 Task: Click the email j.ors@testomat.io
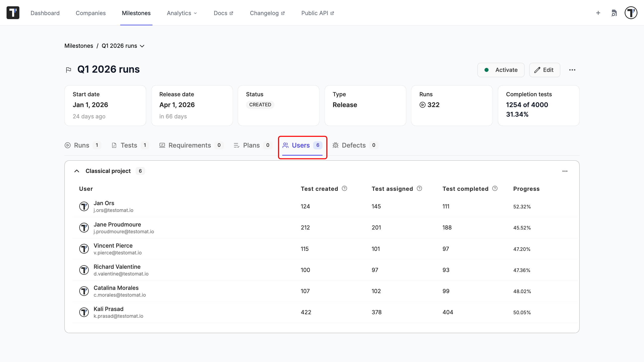coord(113,210)
